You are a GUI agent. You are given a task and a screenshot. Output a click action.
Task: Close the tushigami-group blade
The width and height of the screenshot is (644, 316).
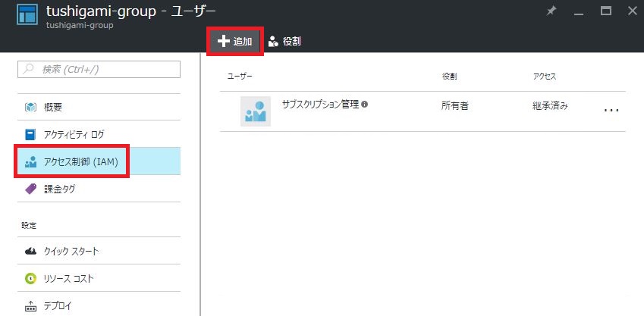pos(633,11)
